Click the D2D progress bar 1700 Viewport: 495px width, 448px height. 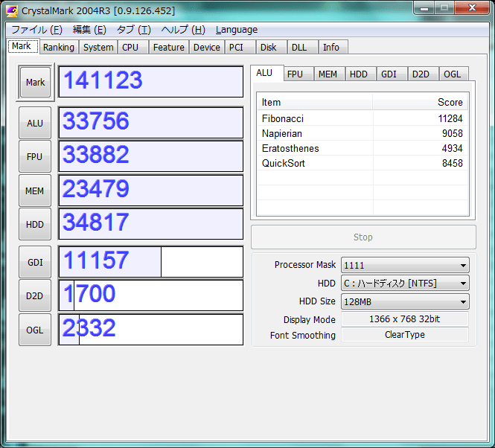click(x=151, y=295)
